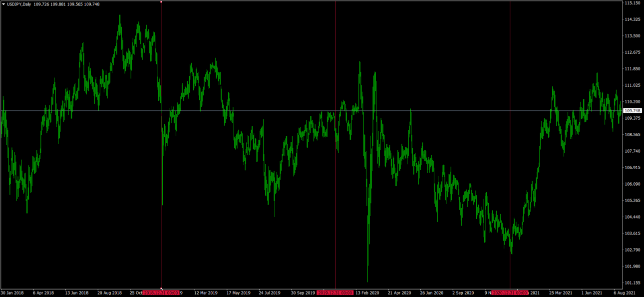This screenshot has height=297, width=644.
Task: Click the 2 Sep 2020 date label
Action: coord(463,293)
